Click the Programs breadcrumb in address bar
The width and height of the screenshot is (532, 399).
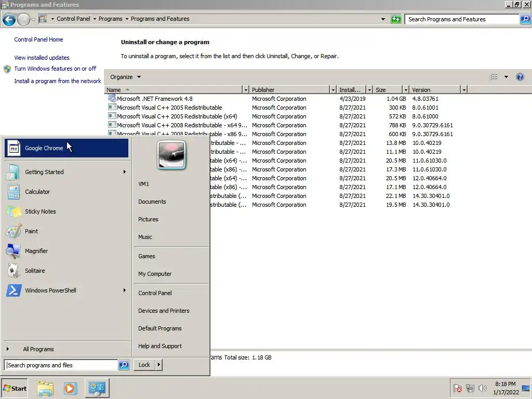coord(110,19)
